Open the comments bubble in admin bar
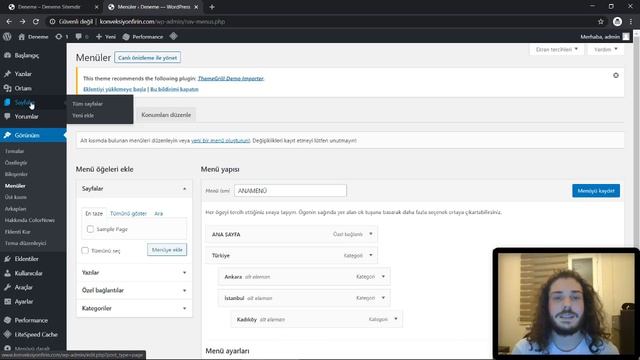The width and height of the screenshot is (640, 360). (78, 36)
